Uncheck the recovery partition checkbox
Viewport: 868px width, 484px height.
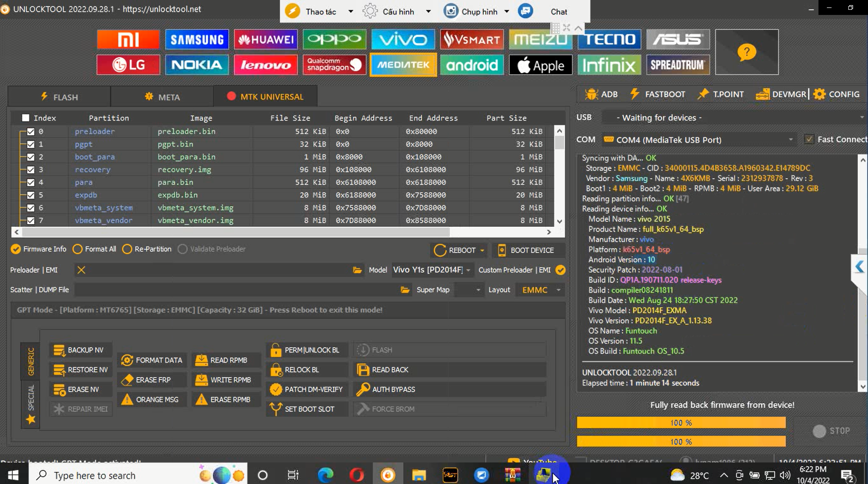[31, 169]
